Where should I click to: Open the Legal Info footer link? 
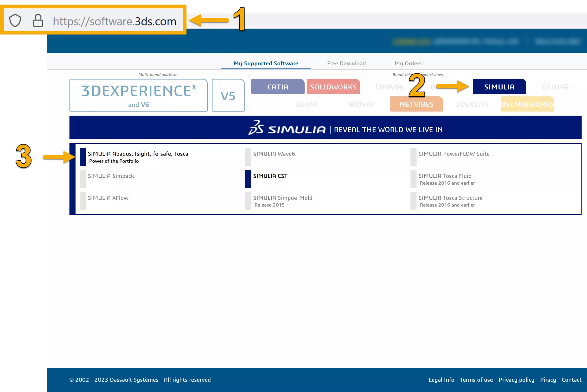pos(441,380)
